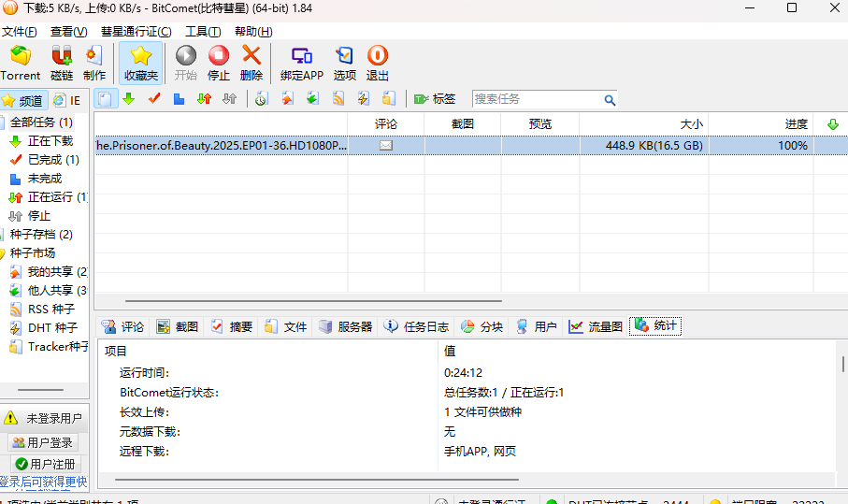Click the DHT lightning filter toolbar icon
This screenshot has width=848, height=504.
(363, 98)
